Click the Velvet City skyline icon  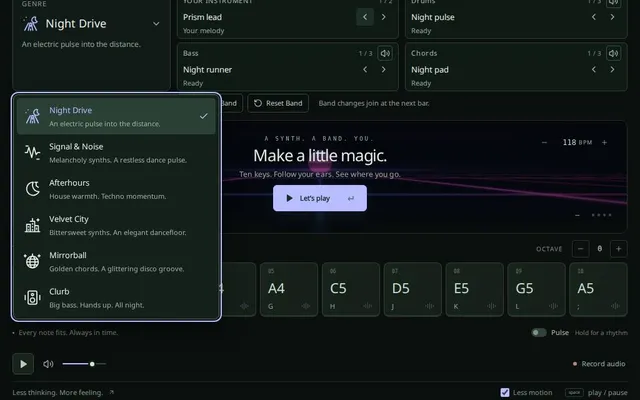click(x=32, y=225)
